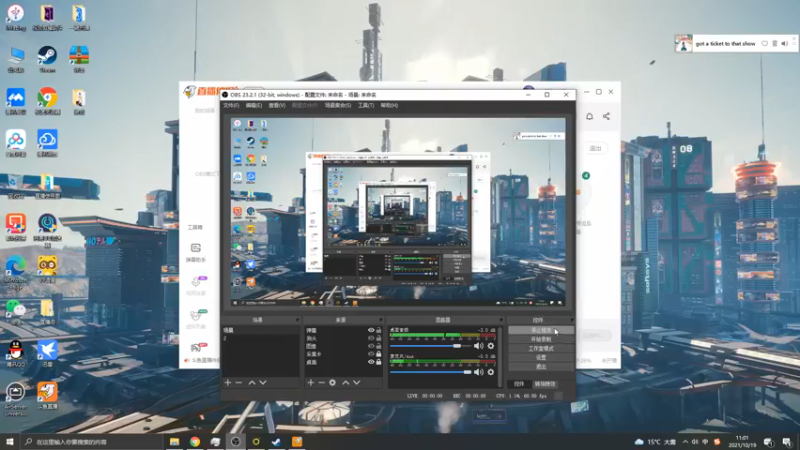Screen dimensions: 800x450
Task: Open OBS 设置 from the controls panel
Action: 540,358
